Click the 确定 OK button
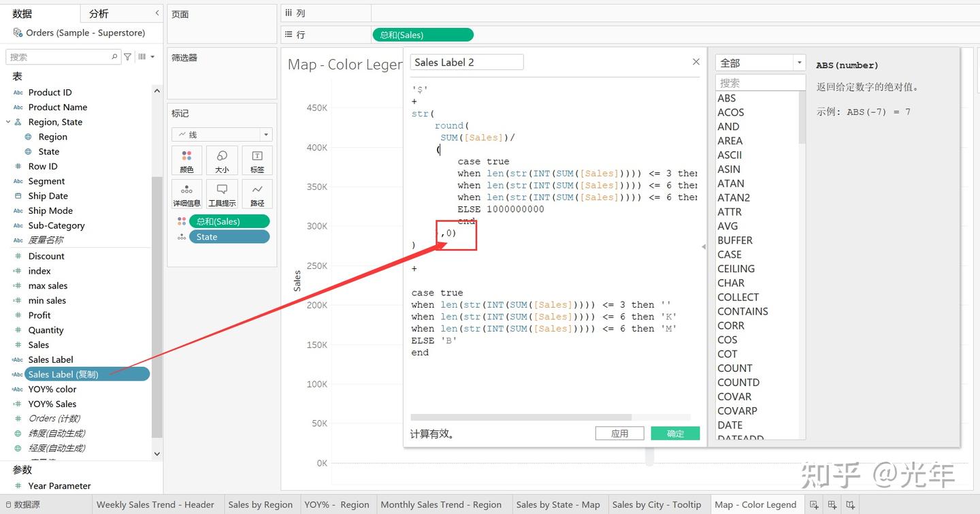The width and height of the screenshot is (980, 514). click(x=675, y=434)
